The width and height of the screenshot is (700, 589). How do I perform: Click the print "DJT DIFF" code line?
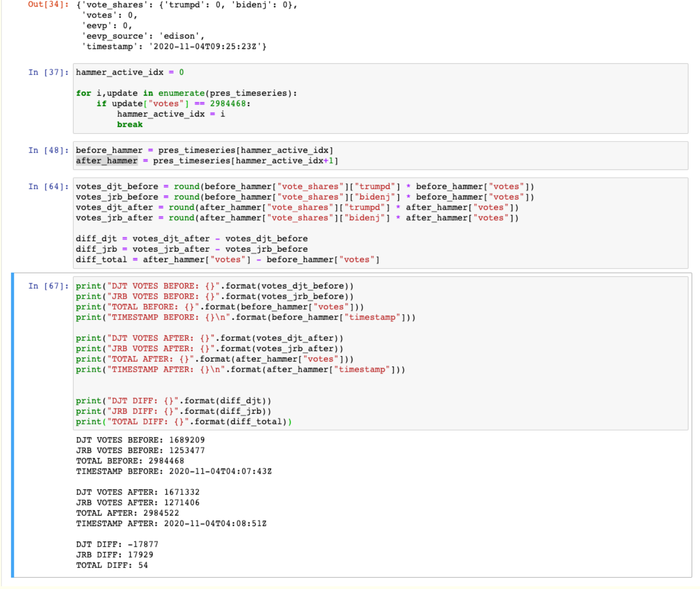click(x=173, y=401)
